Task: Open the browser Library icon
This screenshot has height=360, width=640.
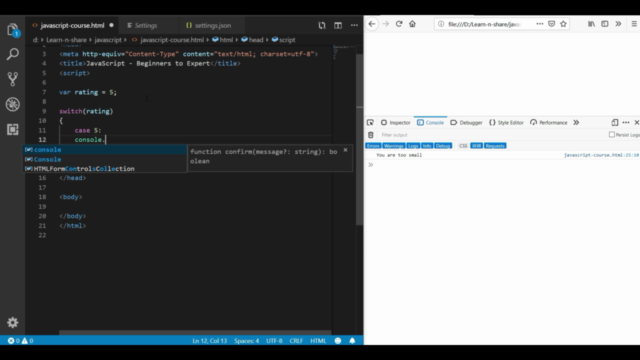Action: 591,24
